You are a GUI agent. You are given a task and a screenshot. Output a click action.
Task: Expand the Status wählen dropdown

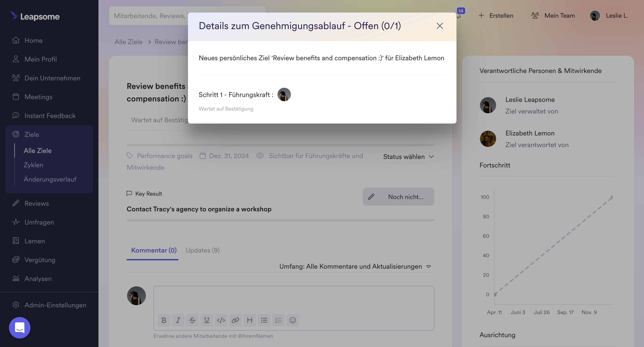408,157
